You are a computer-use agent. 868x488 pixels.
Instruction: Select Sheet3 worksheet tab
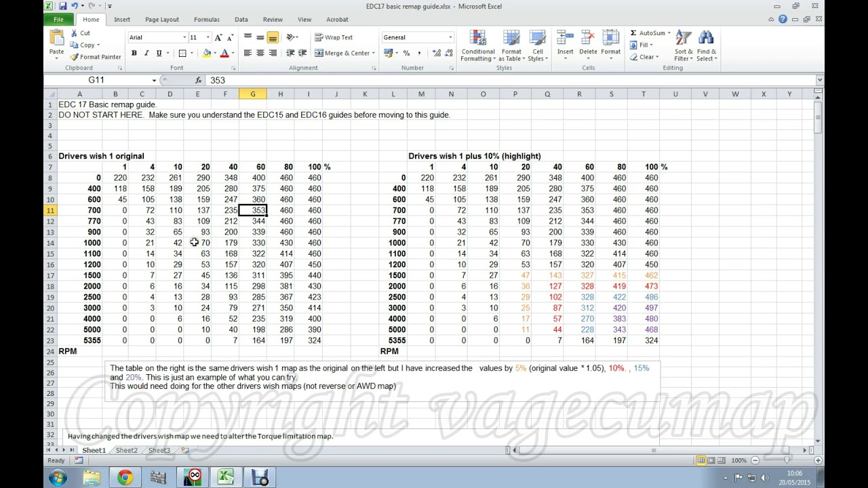tap(159, 450)
